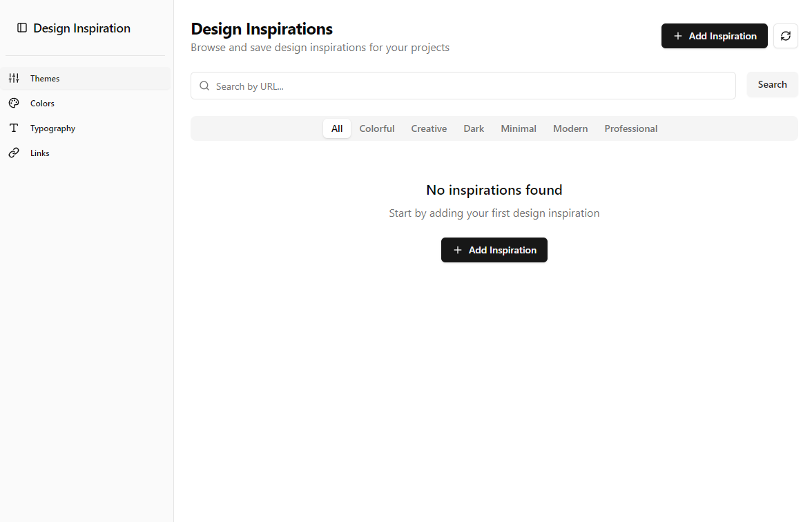Open Colors in the sidebar

pyautogui.click(x=86, y=103)
